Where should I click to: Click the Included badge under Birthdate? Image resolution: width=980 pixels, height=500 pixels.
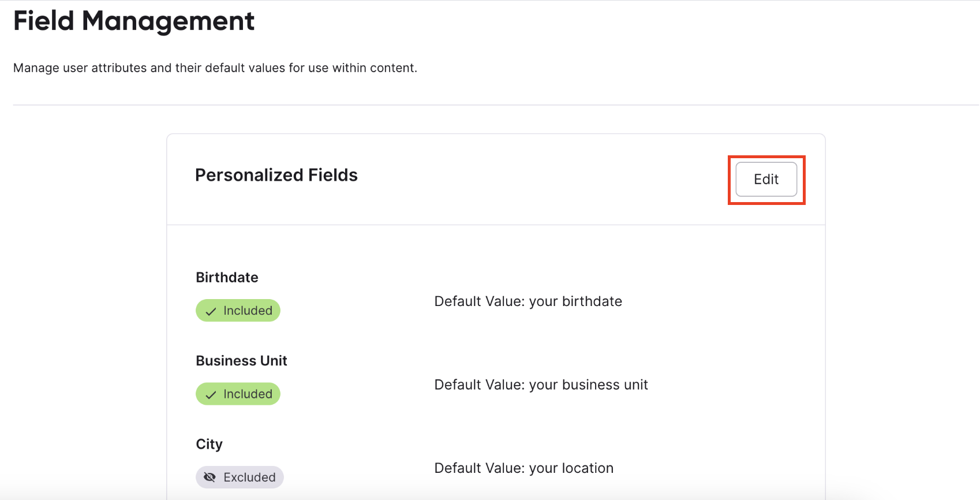[x=238, y=311]
